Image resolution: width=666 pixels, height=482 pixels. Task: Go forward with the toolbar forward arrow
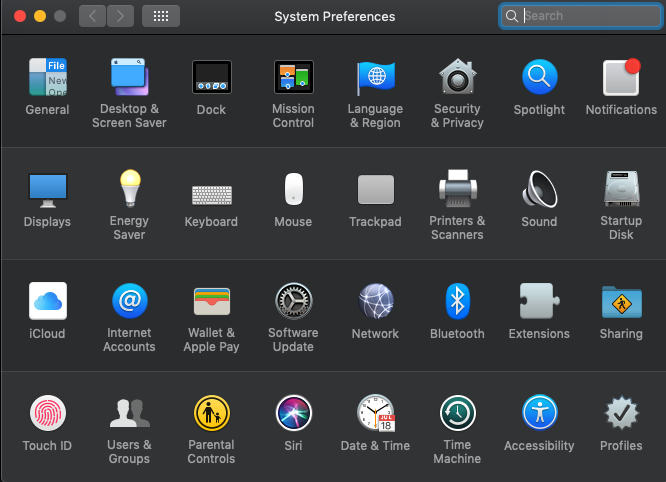[120, 17]
